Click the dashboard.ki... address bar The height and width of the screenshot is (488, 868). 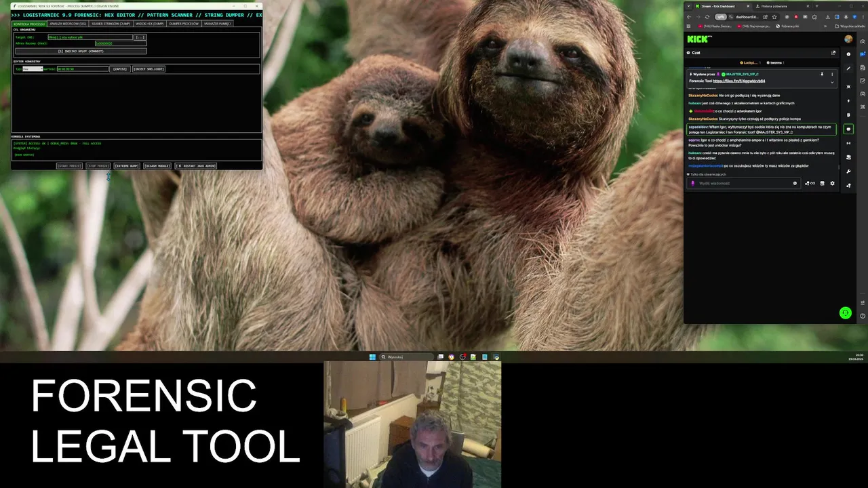click(747, 17)
